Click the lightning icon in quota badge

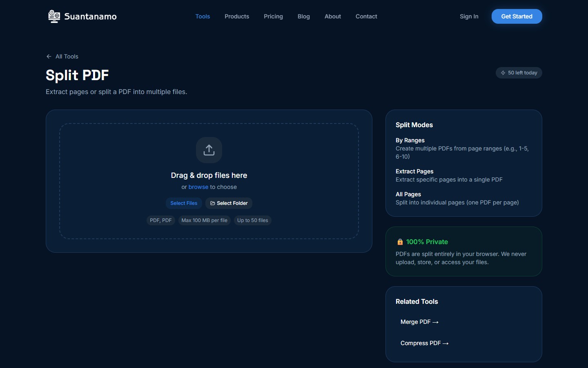coord(503,73)
